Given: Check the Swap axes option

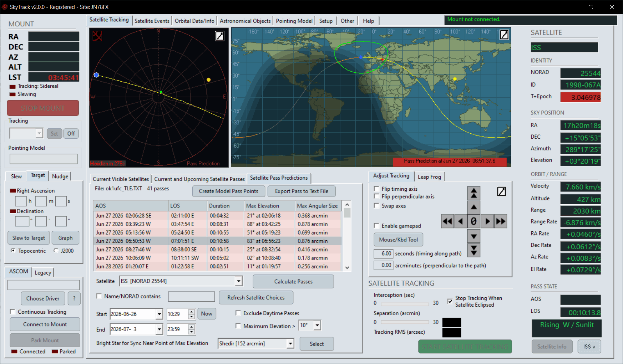Looking at the screenshot, I should 376,206.
